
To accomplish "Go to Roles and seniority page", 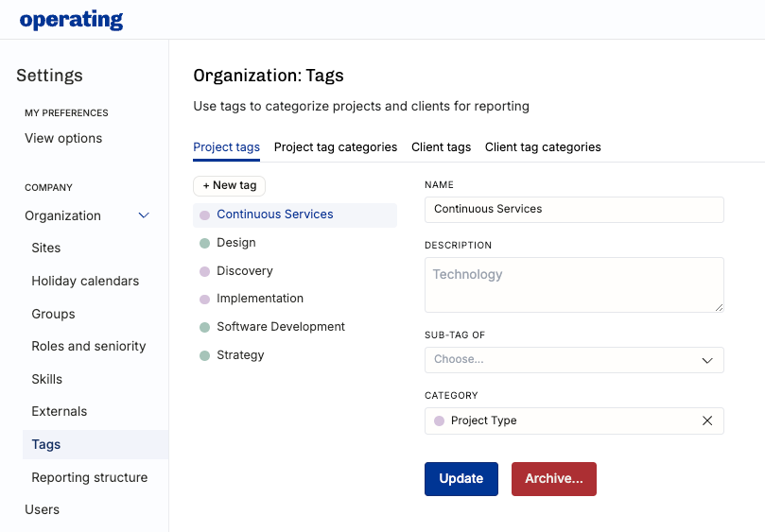I will tap(89, 346).
